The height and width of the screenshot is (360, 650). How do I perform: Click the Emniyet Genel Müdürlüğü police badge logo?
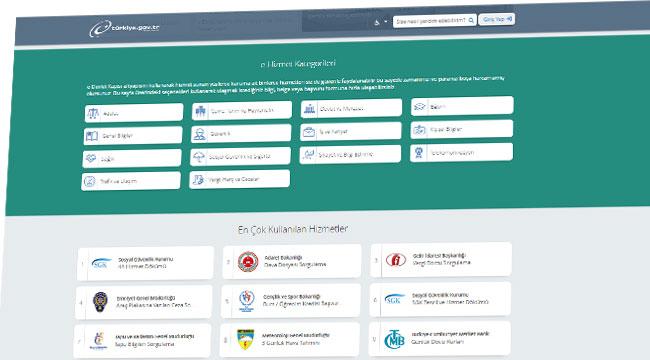click(100, 302)
